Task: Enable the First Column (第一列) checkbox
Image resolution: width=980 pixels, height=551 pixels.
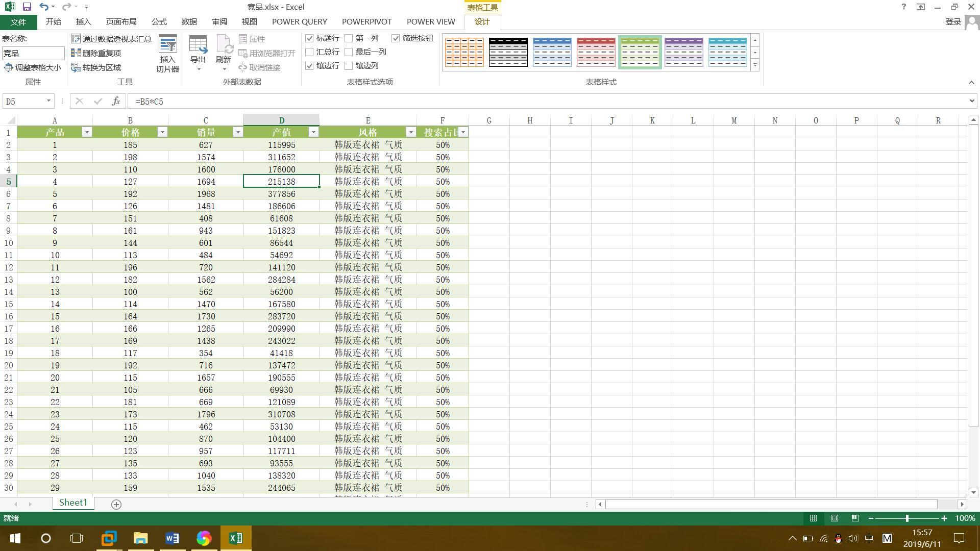Action: 349,38
